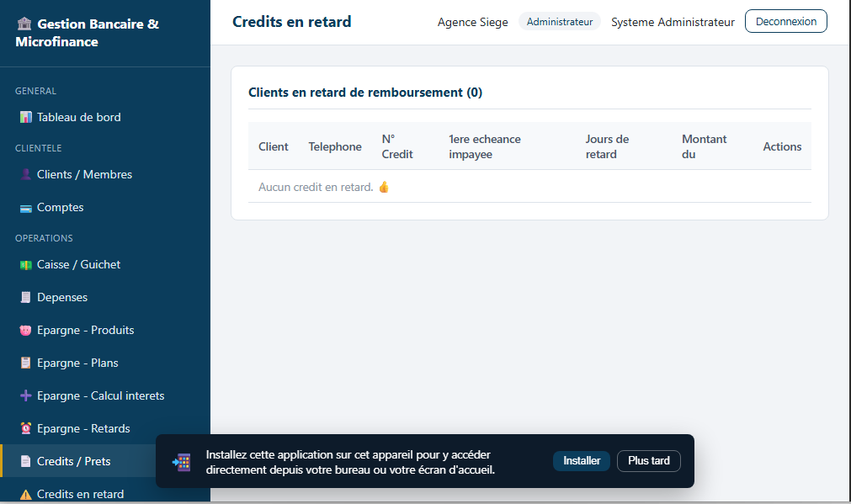The height and width of the screenshot is (504, 851).
Task: Click the Actions column header
Action: point(782,146)
